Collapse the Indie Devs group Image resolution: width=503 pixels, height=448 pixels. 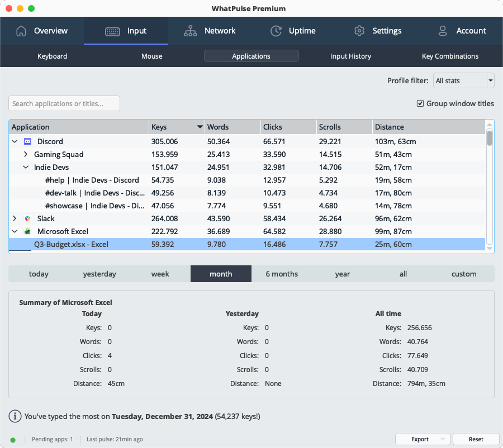(x=26, y=167)
